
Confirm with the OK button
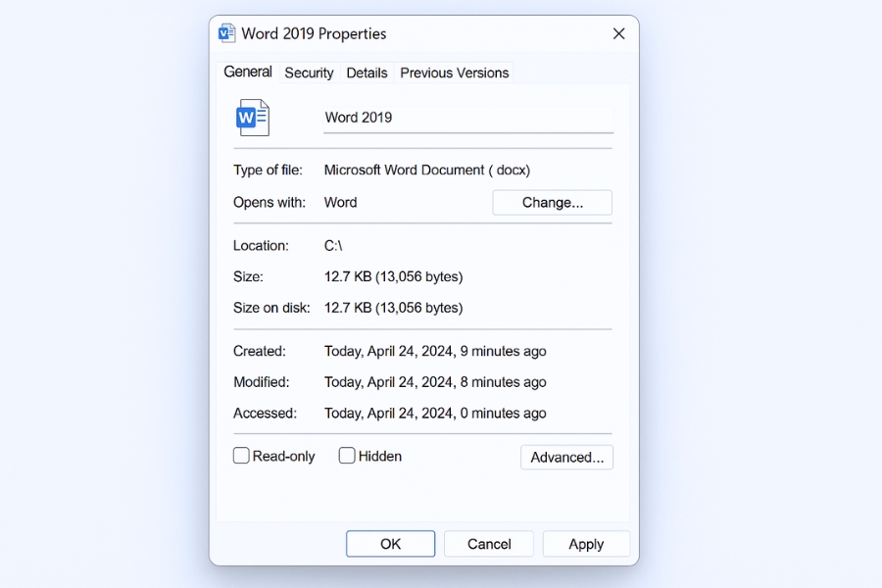[x=390, y=544]
